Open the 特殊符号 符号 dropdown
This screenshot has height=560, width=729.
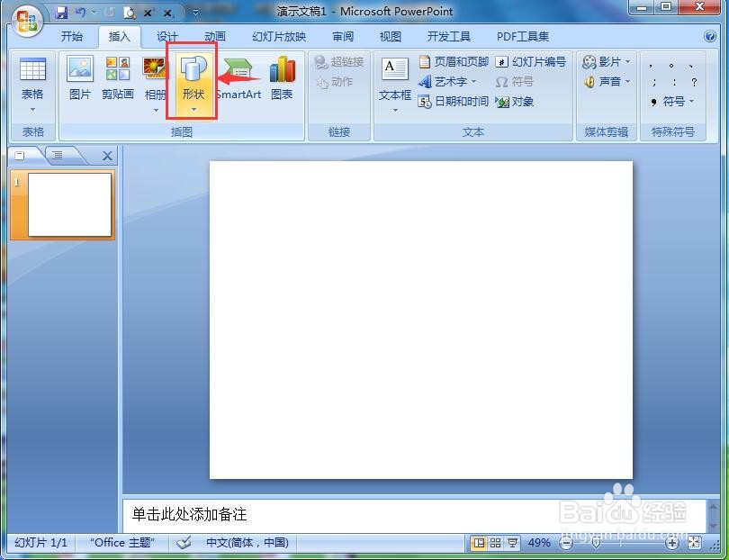672,102
